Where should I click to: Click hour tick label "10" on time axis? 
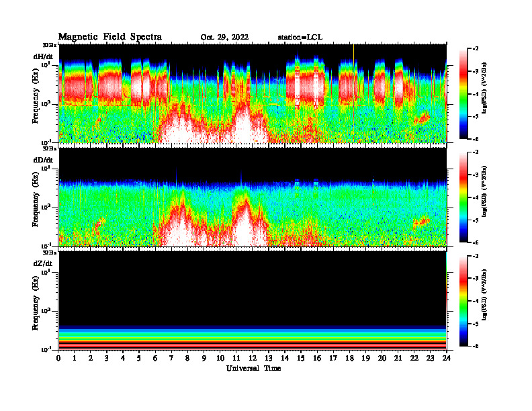(x=220, y=359)
